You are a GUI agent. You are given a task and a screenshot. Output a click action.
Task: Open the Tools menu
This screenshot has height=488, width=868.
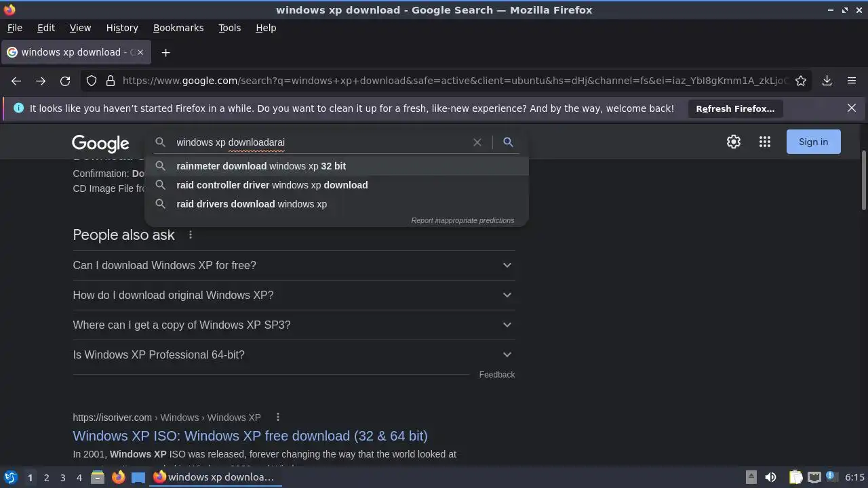[x=229, y=28]
